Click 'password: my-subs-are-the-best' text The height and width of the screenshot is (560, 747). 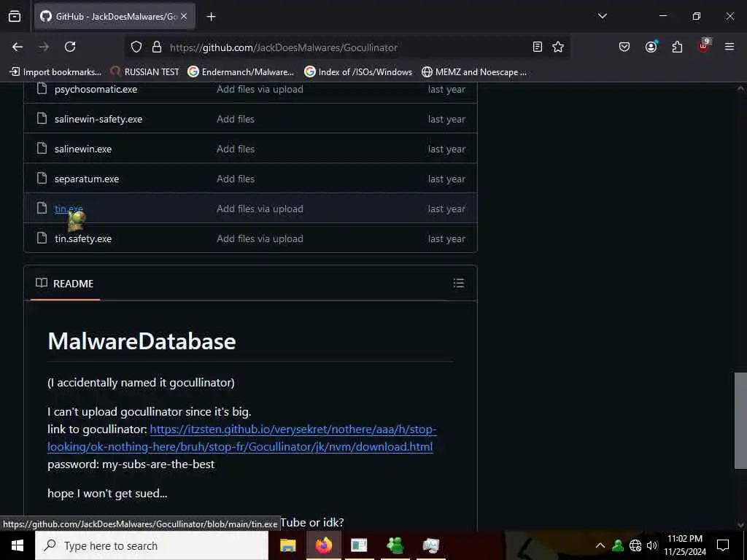click(131, 464)
